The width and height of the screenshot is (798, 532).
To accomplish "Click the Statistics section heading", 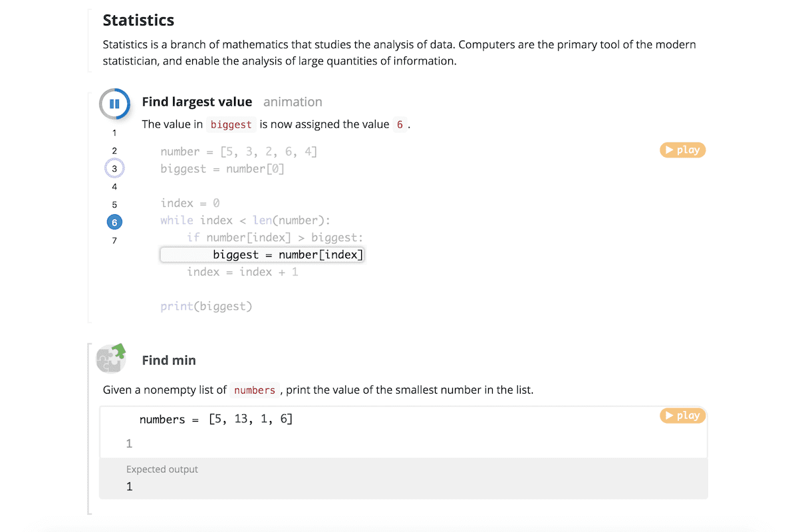I will pyautogui.click(x=138, y=21).
